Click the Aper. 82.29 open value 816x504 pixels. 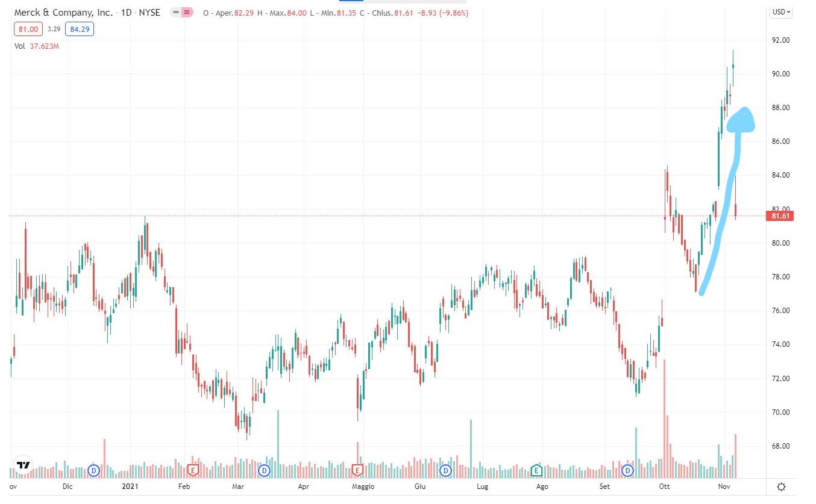234,13
